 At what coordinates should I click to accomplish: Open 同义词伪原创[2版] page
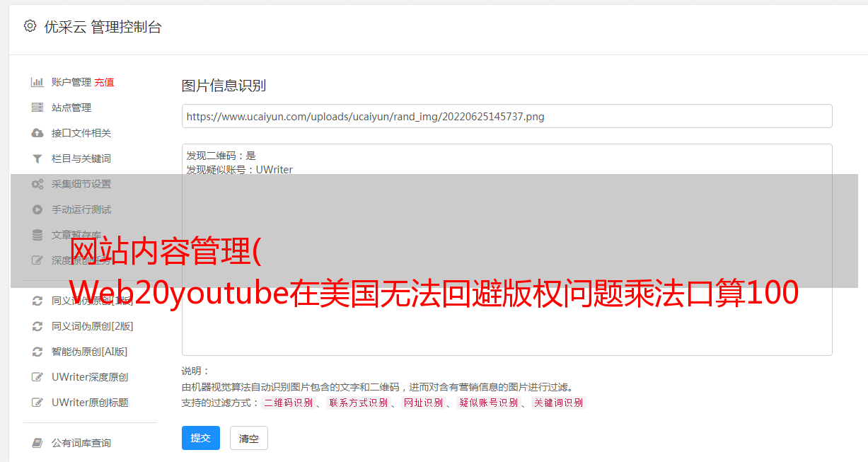coord(93,326)
